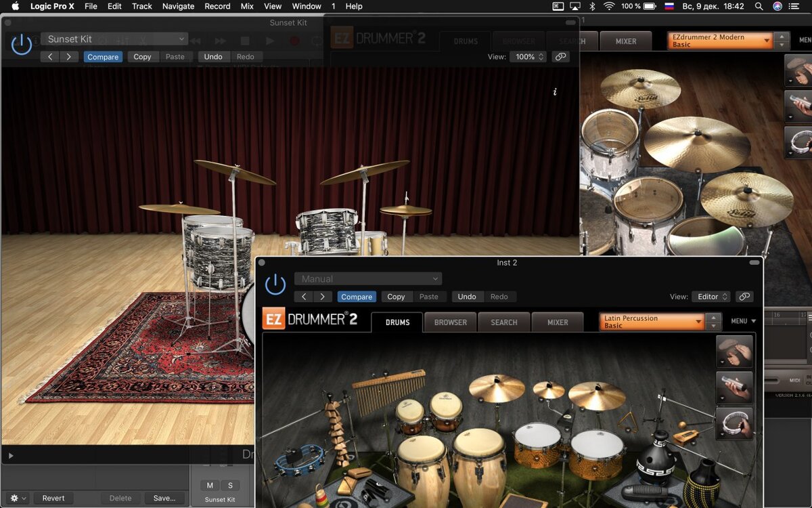The width and height of the screenshot is (812, 508).
Task: Step to the following Latin Percussion kit with down arrow
Action: coord(713,326)
